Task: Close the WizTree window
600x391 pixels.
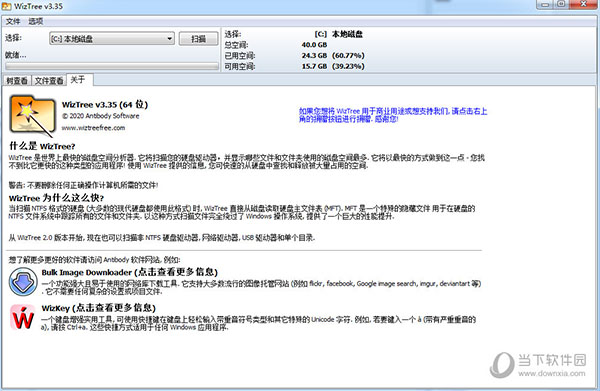Action: pos(584,4)
